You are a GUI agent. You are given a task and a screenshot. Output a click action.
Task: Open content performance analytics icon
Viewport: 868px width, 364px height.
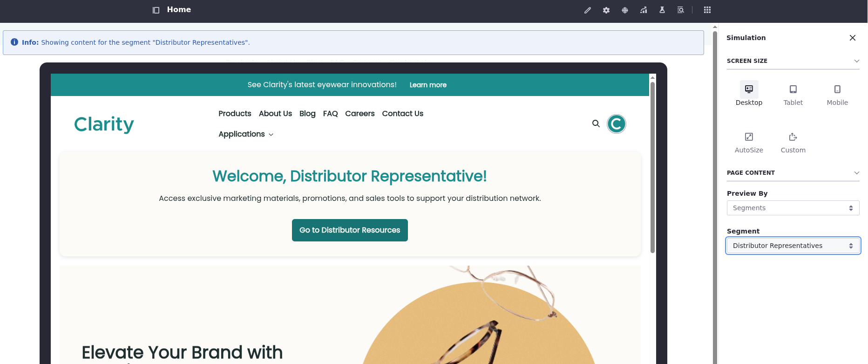click(644, 10)
